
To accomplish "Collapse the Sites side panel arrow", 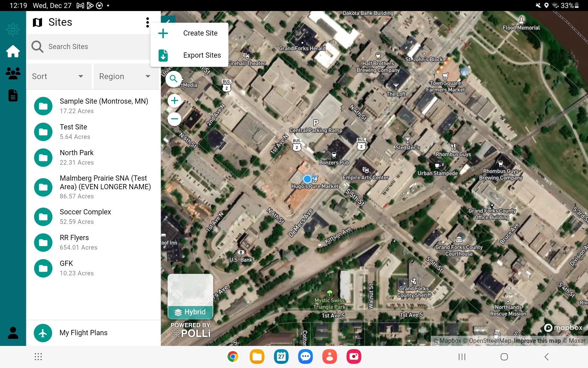I will (x=169, y=20).
